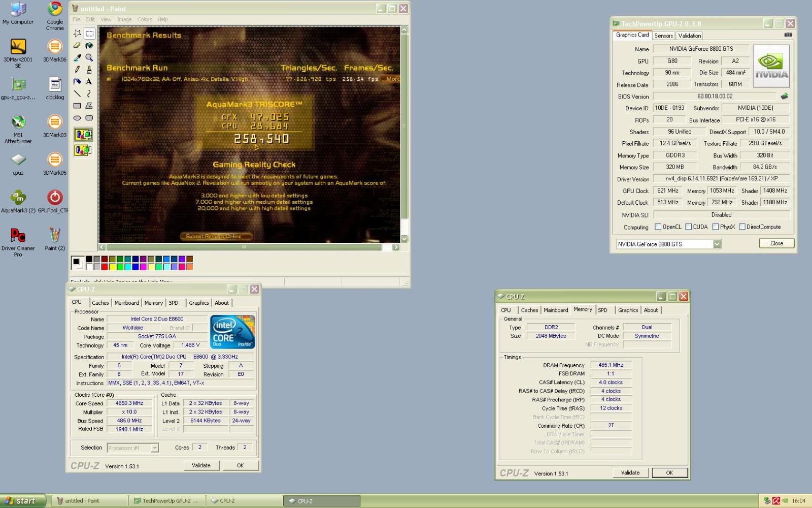The width and height of the screenshot is (812, 508).
Task: Select the Free-Form Select tool in Paint
Action: coord(77,34)
